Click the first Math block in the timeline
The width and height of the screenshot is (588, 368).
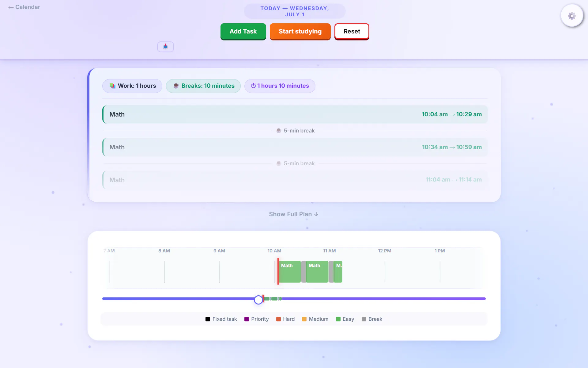tap(290, 272)
